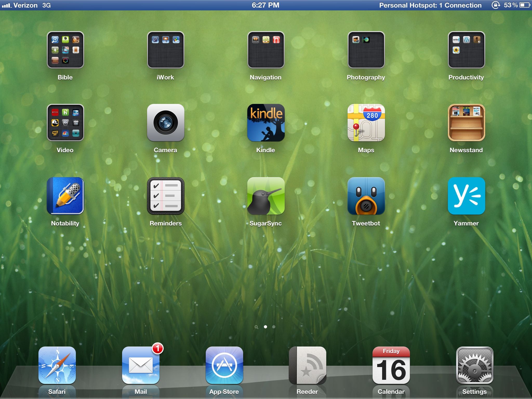Open Calendar showing Friday 16

[x=391, y=365]
